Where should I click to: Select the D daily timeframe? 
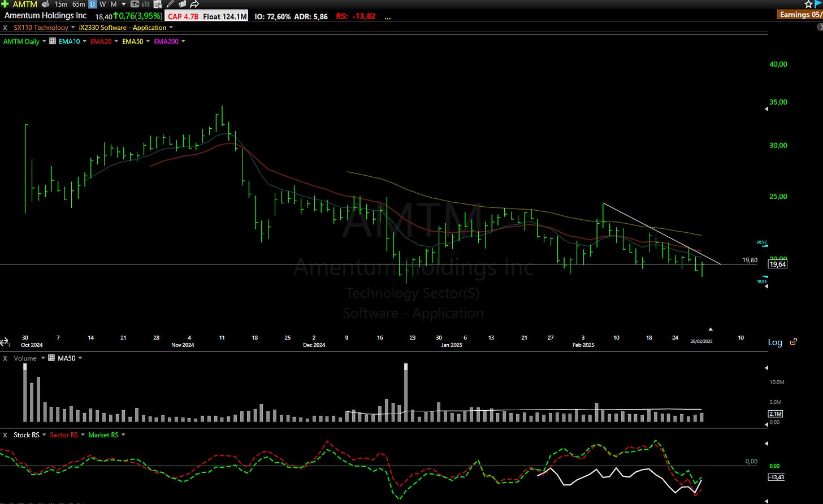[92, 5]
